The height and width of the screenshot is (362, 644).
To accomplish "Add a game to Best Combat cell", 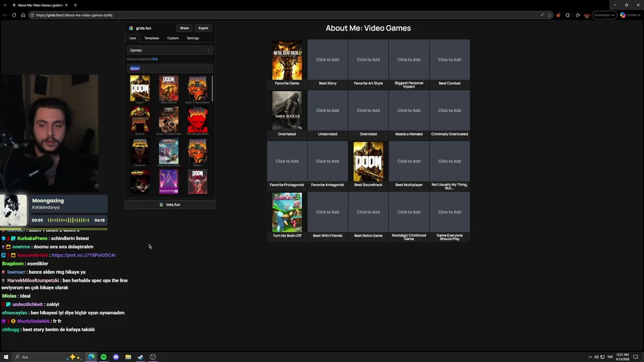I will click(x=449, y=60).
